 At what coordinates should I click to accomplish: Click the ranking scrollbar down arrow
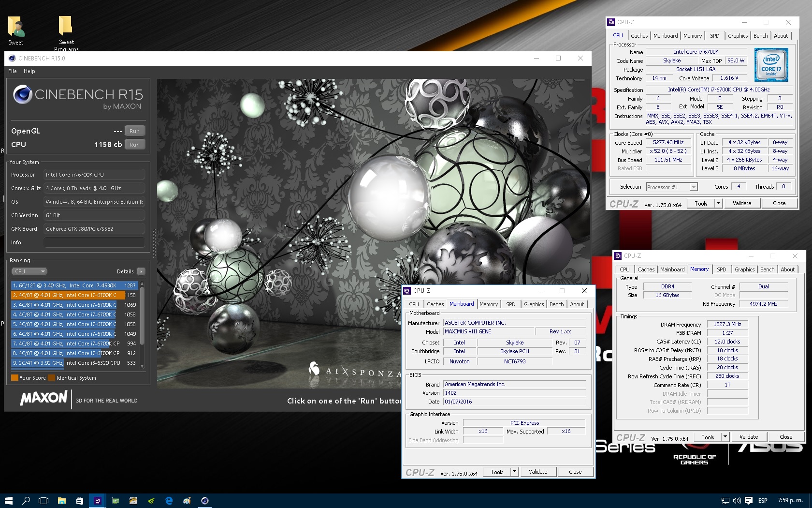click(x=142, y=367)
